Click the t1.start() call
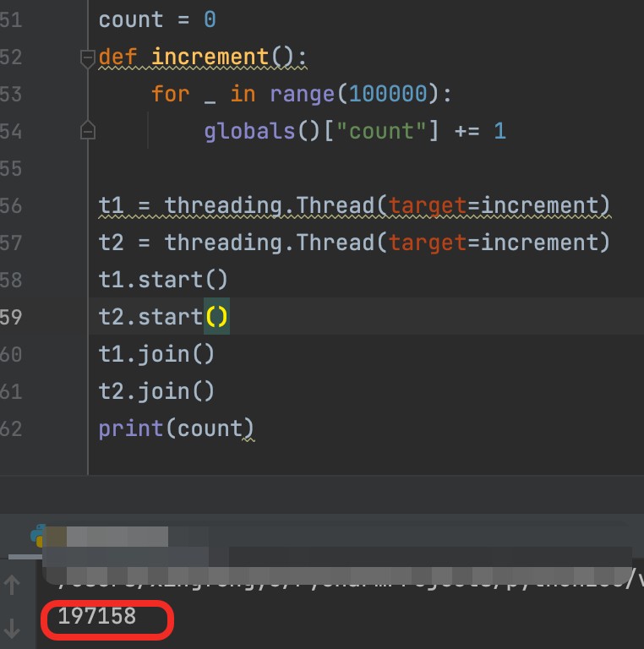The width and height of the screenshot is (644, 649). (x=163, y=280)
